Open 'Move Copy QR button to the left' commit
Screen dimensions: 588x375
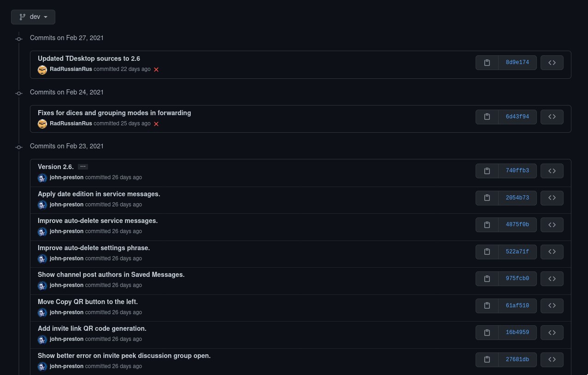coord(88,302)
